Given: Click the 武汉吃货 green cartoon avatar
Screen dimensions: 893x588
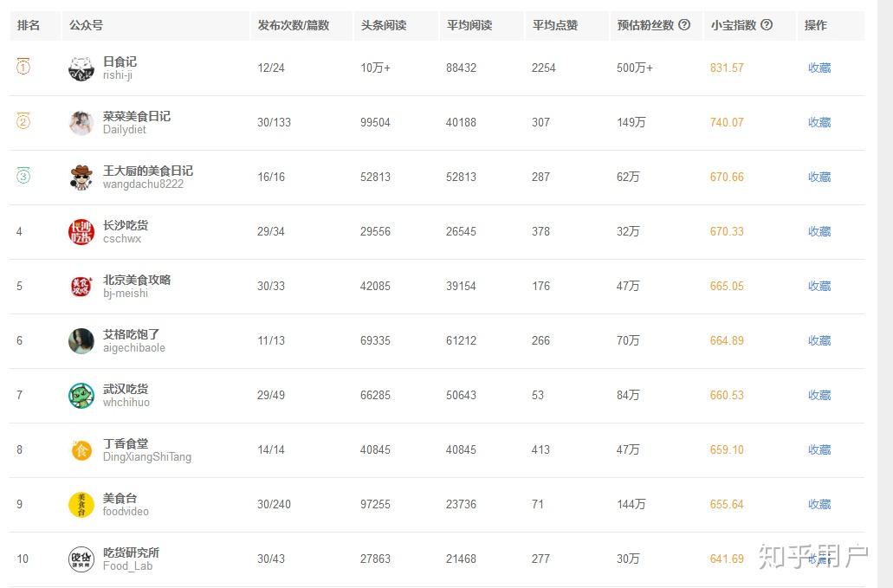Looking at the screenshot, I should [x=81, y=396].
